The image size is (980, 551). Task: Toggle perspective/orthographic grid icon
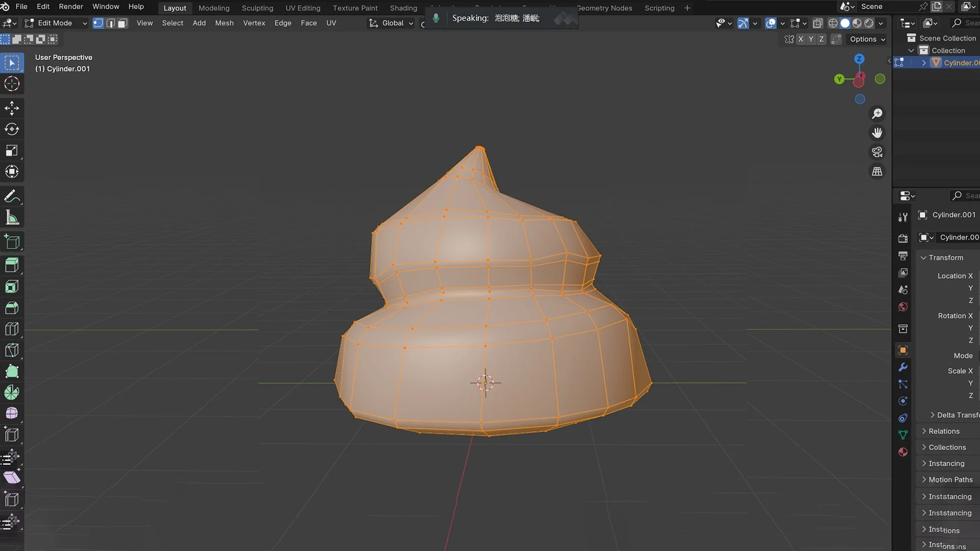(877, 171)
